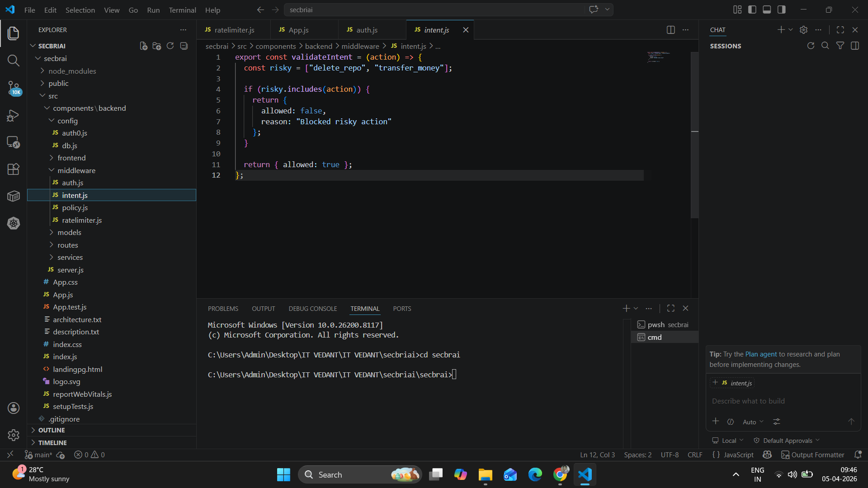The image size is (868, 488).
Task: Open chat settings gear icon
Action: (x=803, y=30)
